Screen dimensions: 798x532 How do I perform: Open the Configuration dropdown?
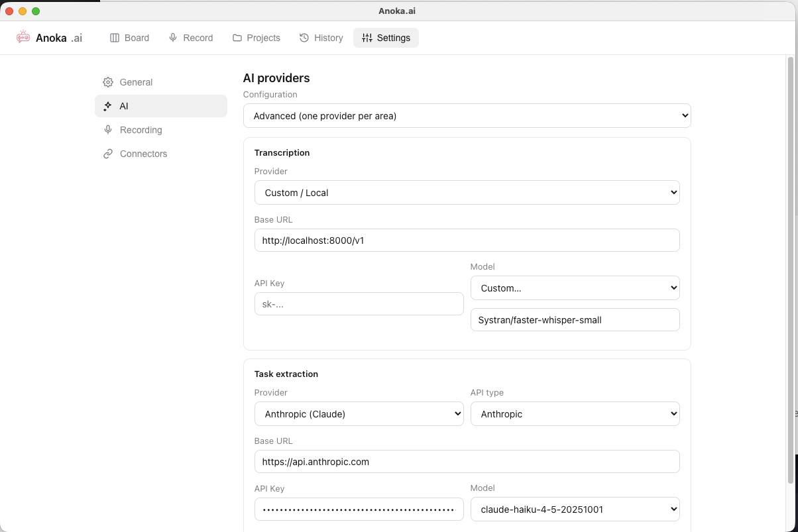[467, 116]
